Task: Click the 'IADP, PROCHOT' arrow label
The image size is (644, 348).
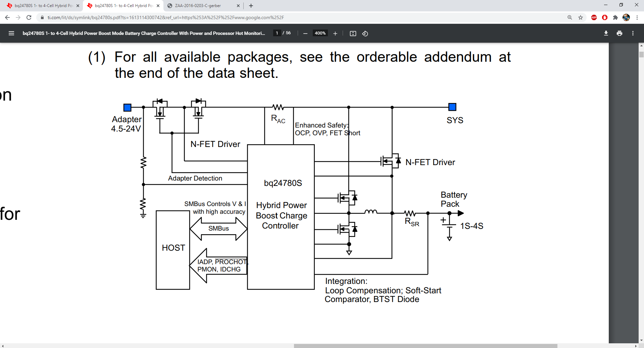Action: [222, 262]
